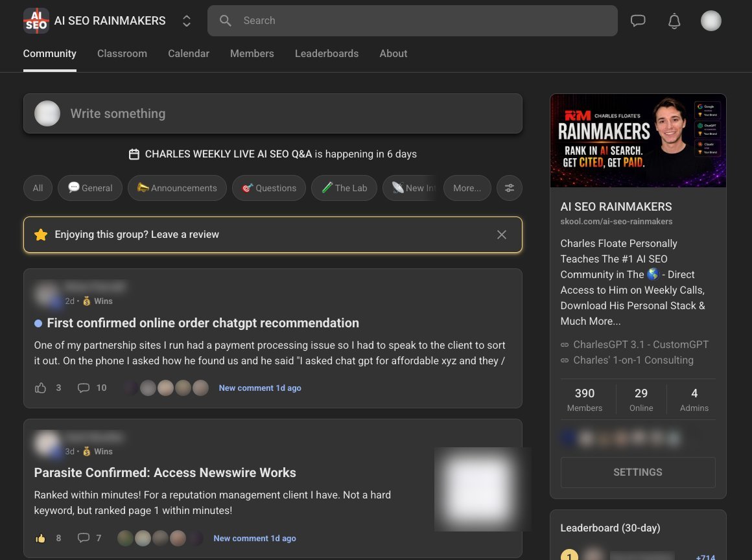This screenshot has height=560, width=752.
Task: Open the group switcher chevrons
Action: 187,21
